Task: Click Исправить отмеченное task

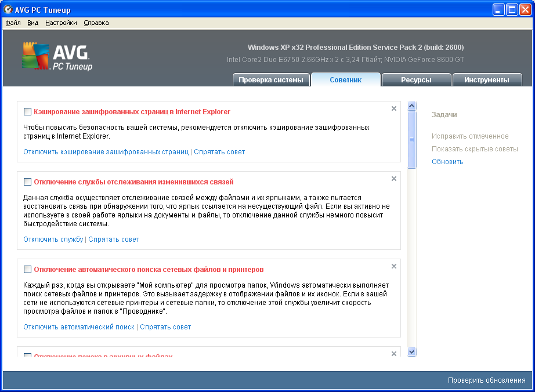Action: click(x=470, y=136)
